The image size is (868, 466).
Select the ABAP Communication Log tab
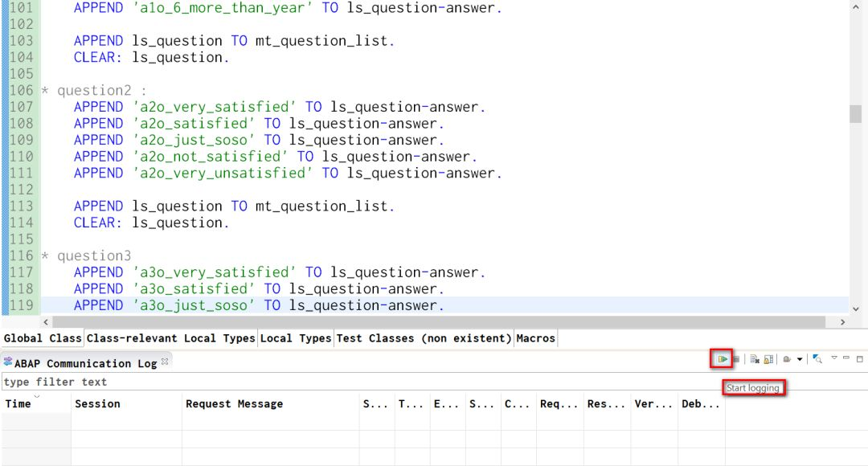click(85, 363)
